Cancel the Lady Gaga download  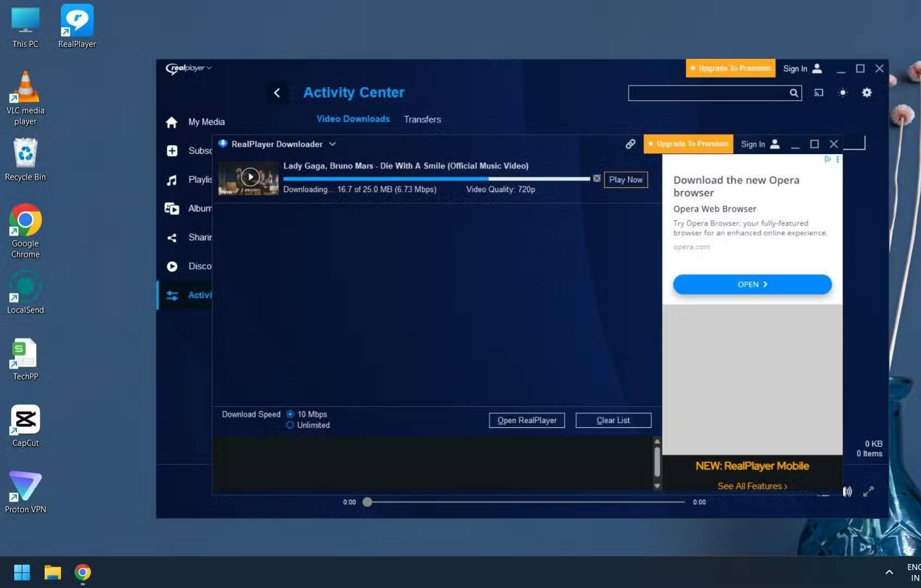click(x=597, y=178)
